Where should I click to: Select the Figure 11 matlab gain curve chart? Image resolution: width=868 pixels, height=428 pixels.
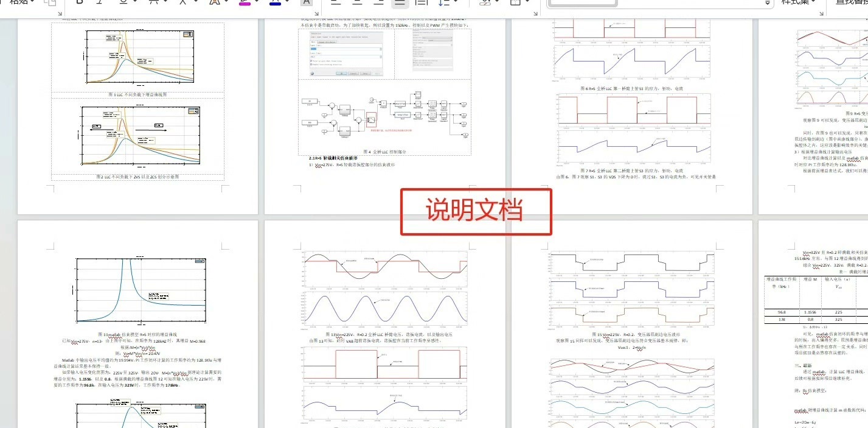coord(140,290)
